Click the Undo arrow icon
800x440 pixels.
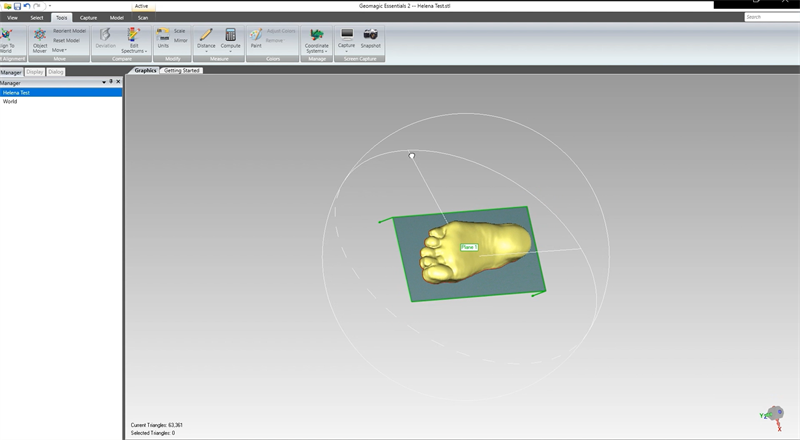[27, 6]
